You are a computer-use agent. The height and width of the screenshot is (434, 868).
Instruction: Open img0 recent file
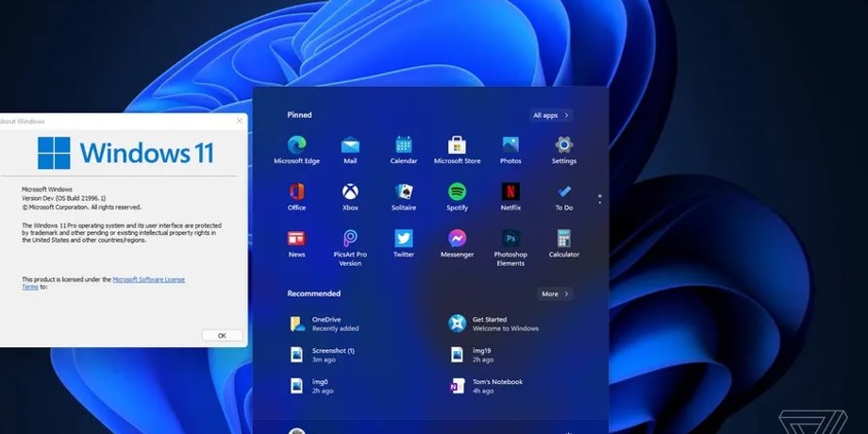point(311,386)
